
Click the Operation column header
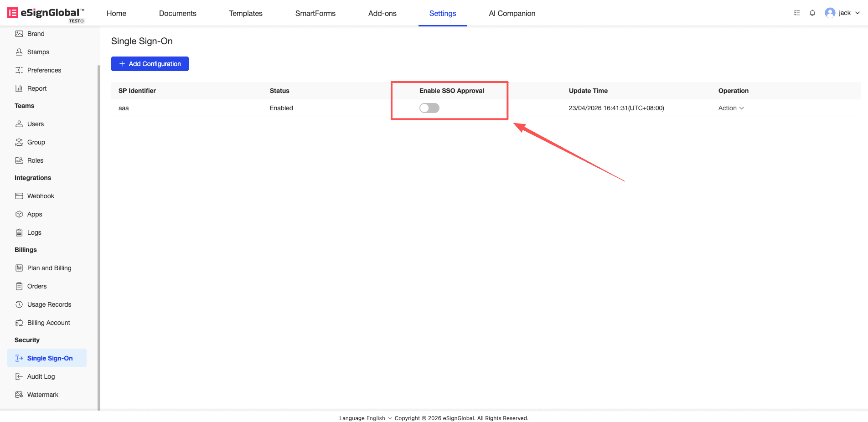pos(734,91)
